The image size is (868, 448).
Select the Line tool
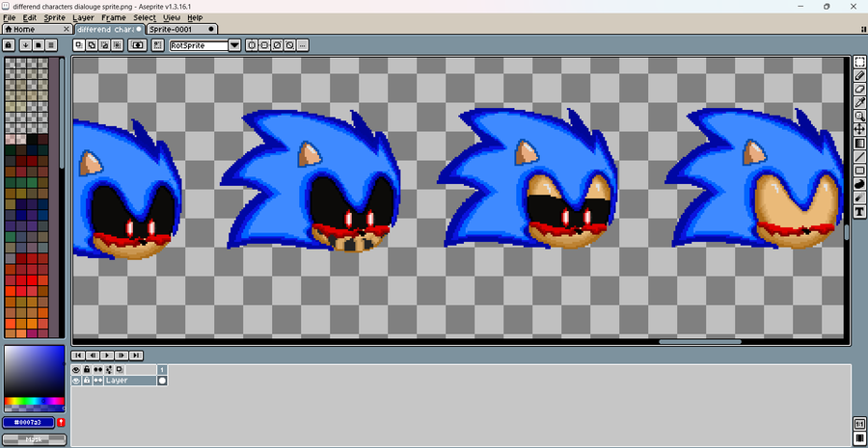click(859, 156)
